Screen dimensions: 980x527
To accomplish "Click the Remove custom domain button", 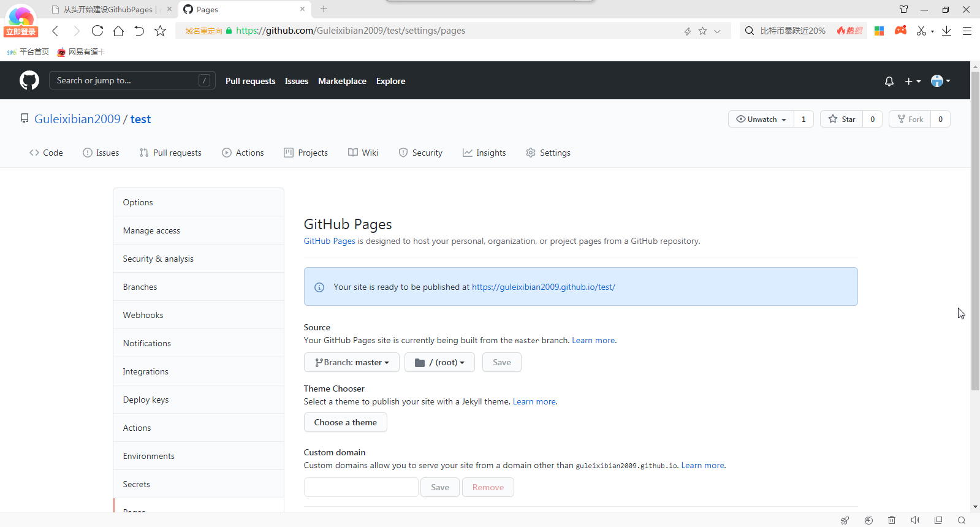I will coord(488,487).
